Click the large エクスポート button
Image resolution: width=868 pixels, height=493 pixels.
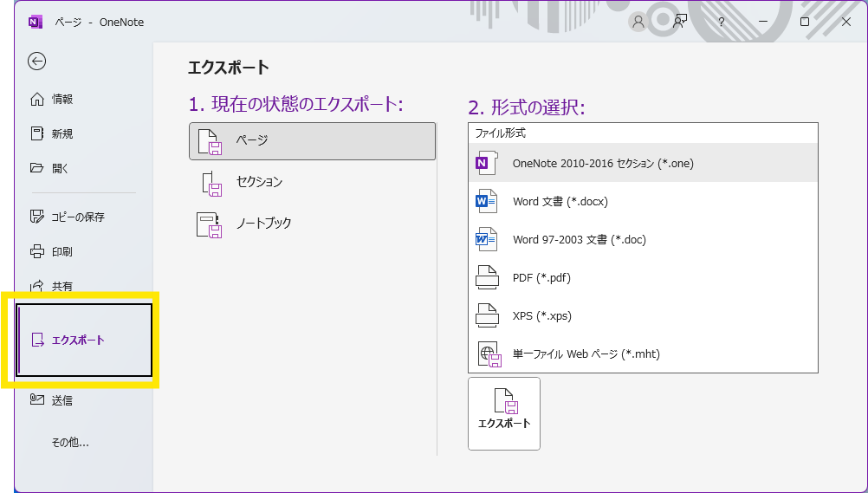(504, 414)
